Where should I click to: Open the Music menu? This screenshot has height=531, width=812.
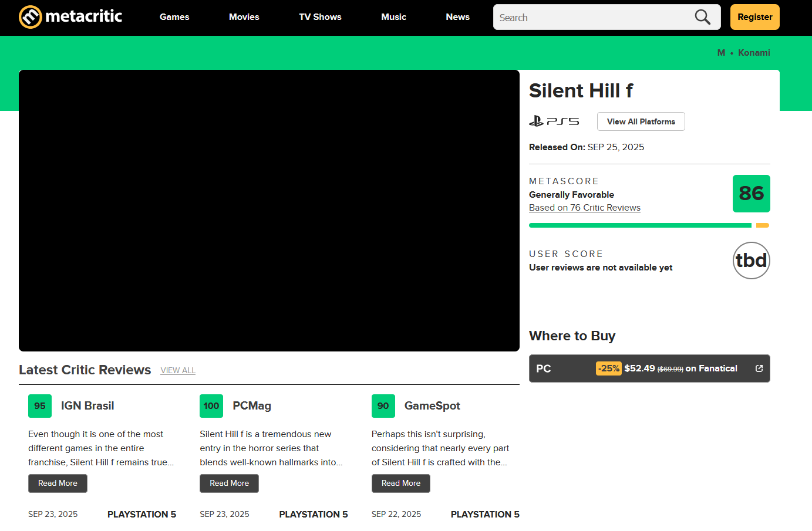click(393, 17)
